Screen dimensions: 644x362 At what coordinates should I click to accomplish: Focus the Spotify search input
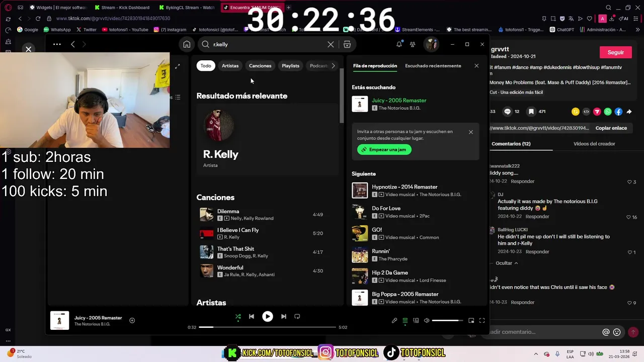click(269, 44)
